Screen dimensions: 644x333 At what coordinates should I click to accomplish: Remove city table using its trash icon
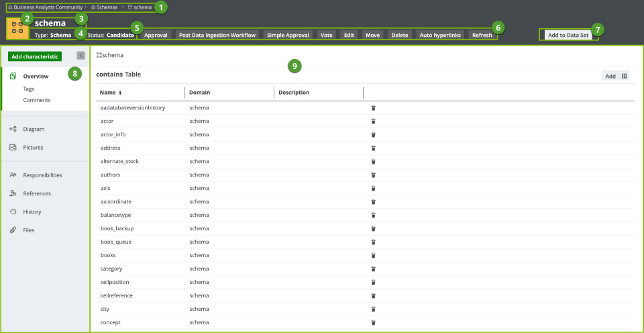tap(374, 309)
